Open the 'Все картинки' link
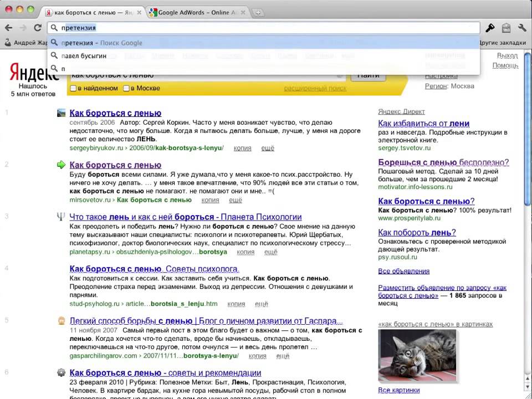532x399 pixels. tap(398, 390)
